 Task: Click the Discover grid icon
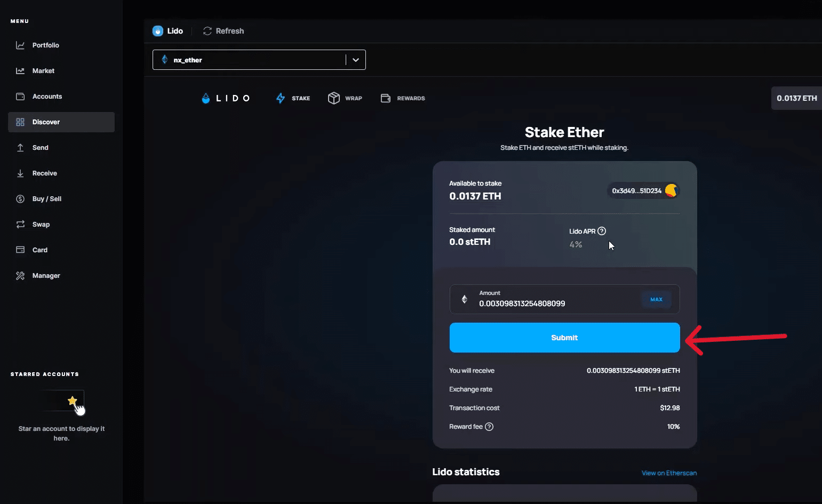tap(20, 122)
